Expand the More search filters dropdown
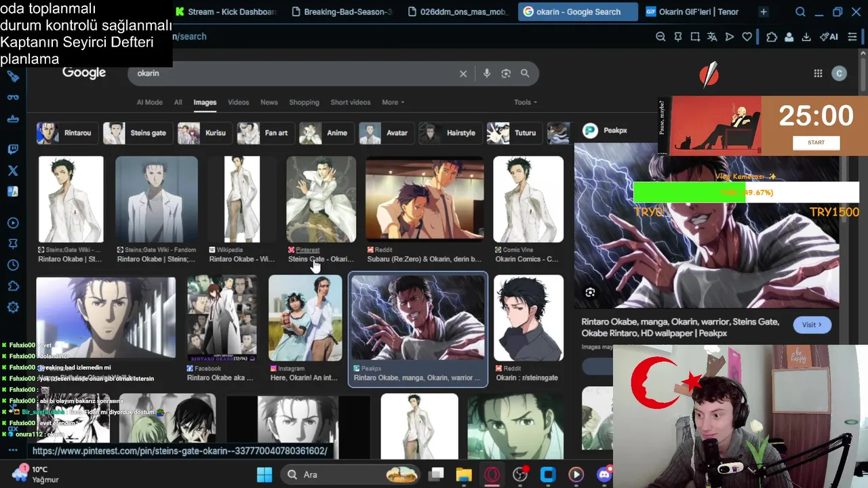The image size is (868, 488). [x=393, y=102]
